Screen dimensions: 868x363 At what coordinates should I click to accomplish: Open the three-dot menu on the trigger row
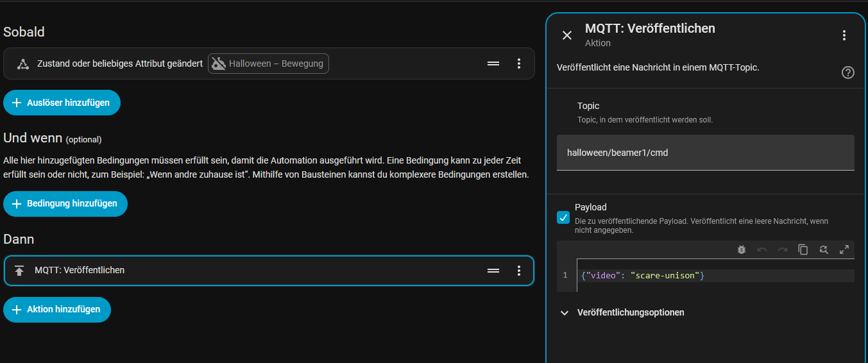tap(519, 63)
